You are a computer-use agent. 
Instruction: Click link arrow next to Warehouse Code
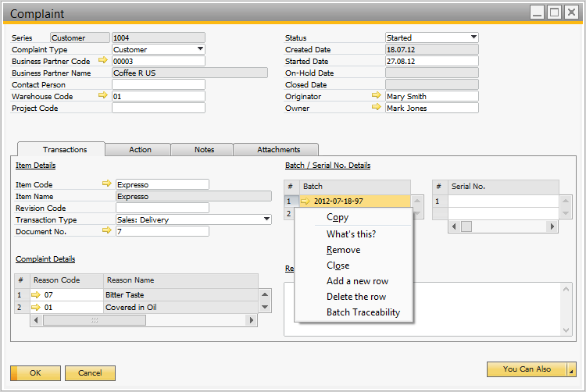pyautogui.click(x=103, y=96)
